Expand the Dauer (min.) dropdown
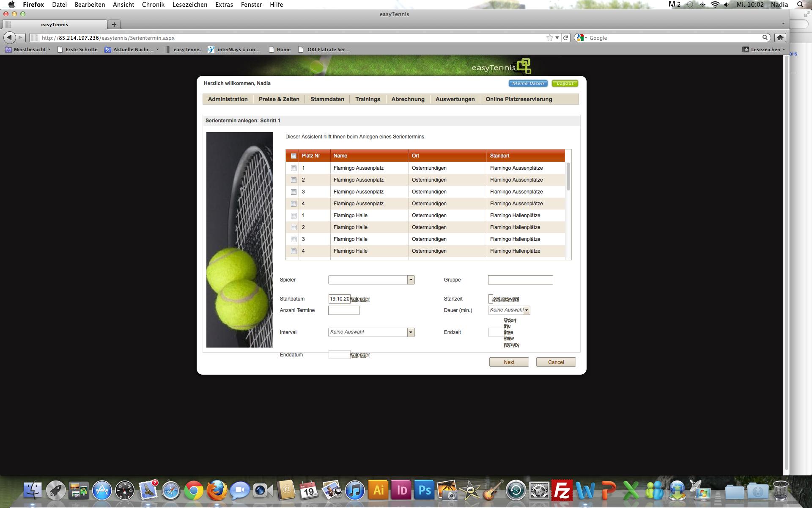This screenshot has width=812, height=508. pyautogui.click(x=526, y=310)
